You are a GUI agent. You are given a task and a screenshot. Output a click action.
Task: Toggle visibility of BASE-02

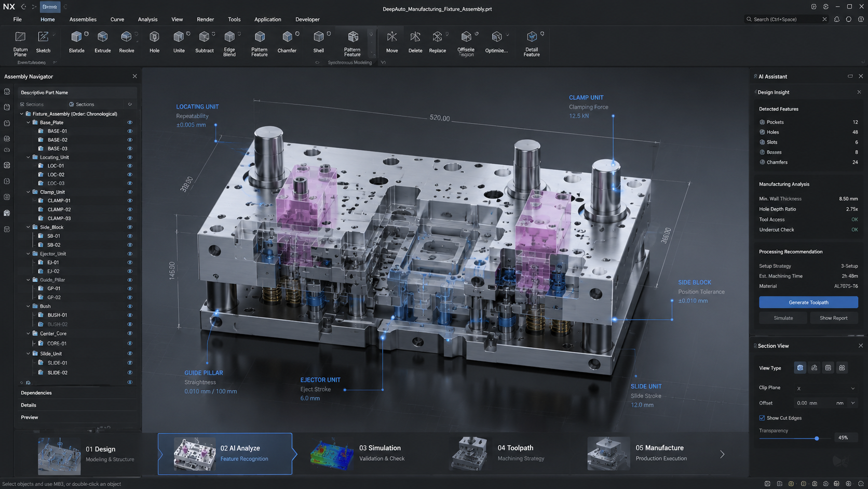130,140
